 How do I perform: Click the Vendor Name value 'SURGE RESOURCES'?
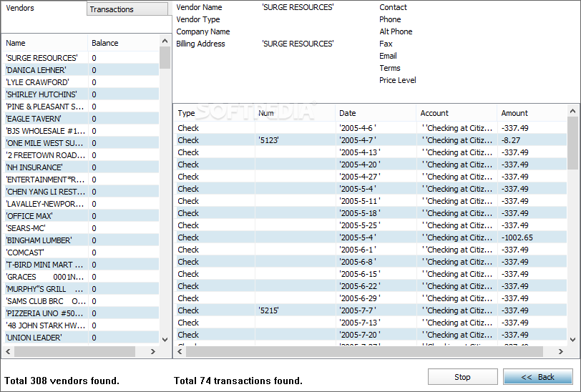(x=298, y=7)
